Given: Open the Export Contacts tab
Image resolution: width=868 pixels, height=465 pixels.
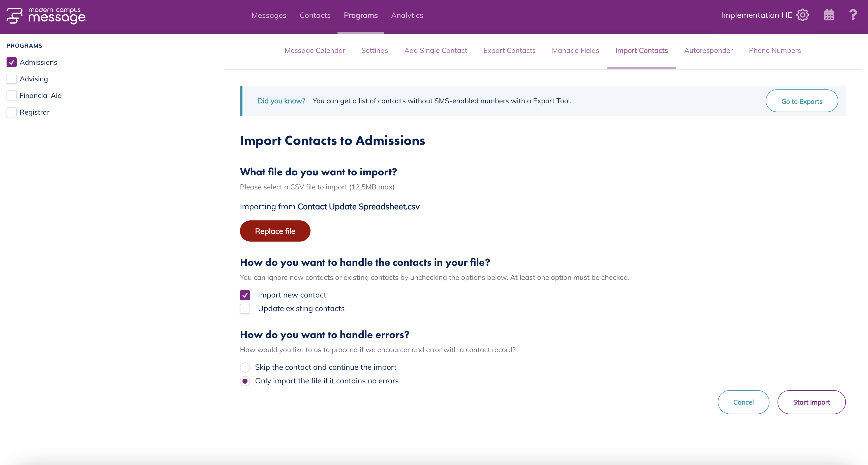Looking at the screenshot, I should [x=509, y=51].
